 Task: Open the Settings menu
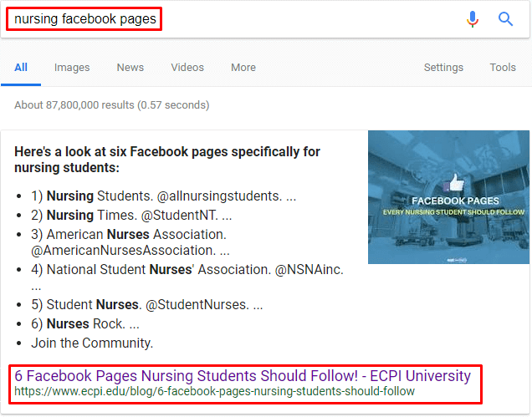pos(443,68)
